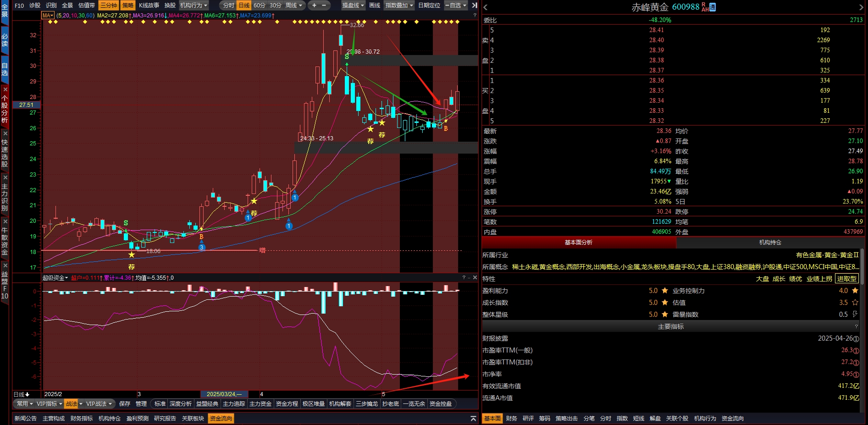Collapse right panel with arrow-bar icon
The height and width of the screenshot is (425, 868).
coord(475,6)
